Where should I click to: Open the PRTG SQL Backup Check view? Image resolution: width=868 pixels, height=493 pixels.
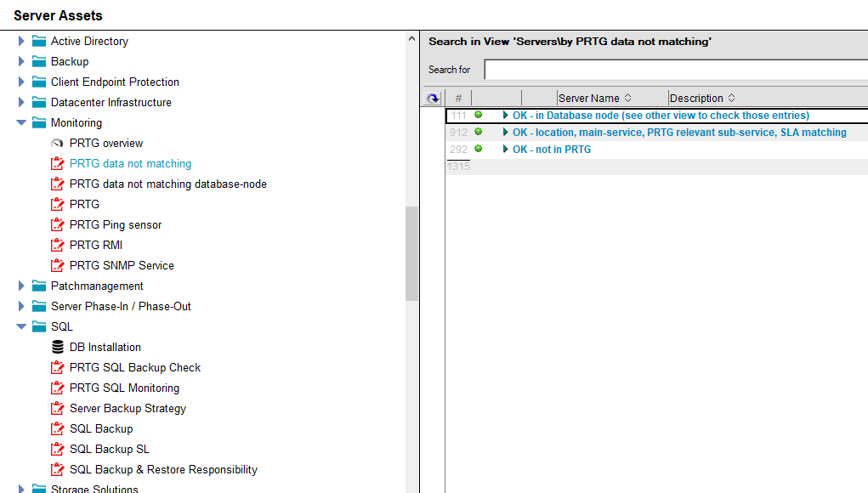(x=135, y=367)
